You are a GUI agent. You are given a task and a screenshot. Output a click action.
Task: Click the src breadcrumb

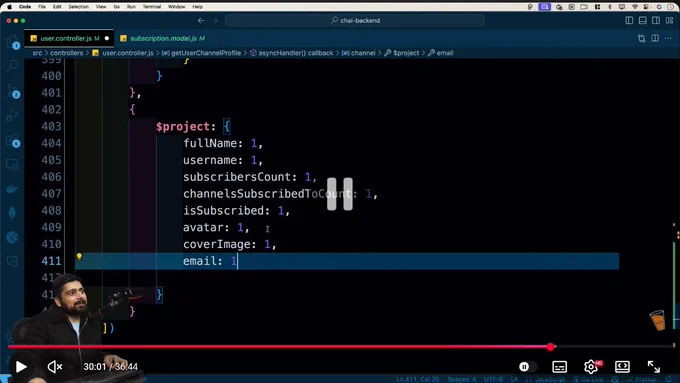tap(37, 53)
